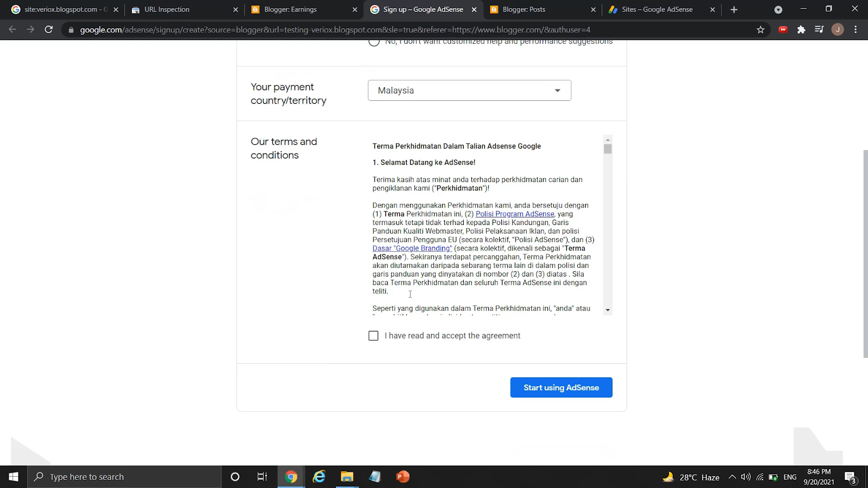Open the 28°C Haze weather widget
Viewport: 868px width, 488px height.
pos(691,477)
